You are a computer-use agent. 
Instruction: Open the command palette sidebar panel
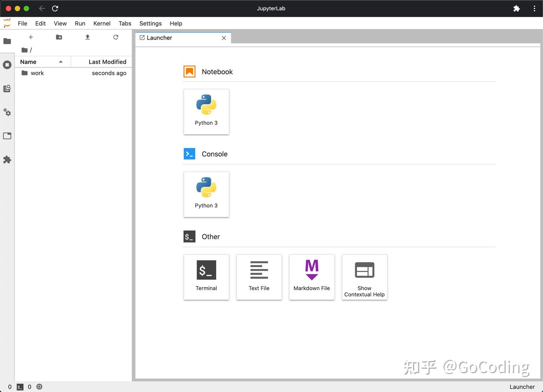[7, 88]
